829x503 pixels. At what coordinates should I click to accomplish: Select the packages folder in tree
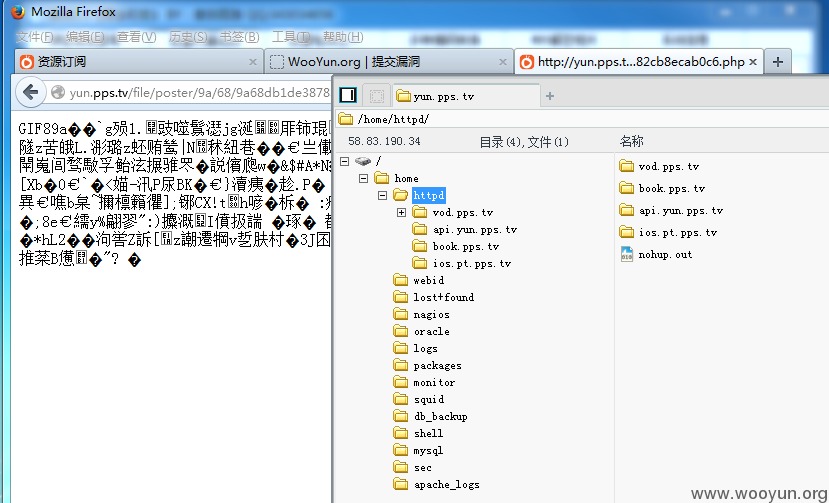pos(428,365)
